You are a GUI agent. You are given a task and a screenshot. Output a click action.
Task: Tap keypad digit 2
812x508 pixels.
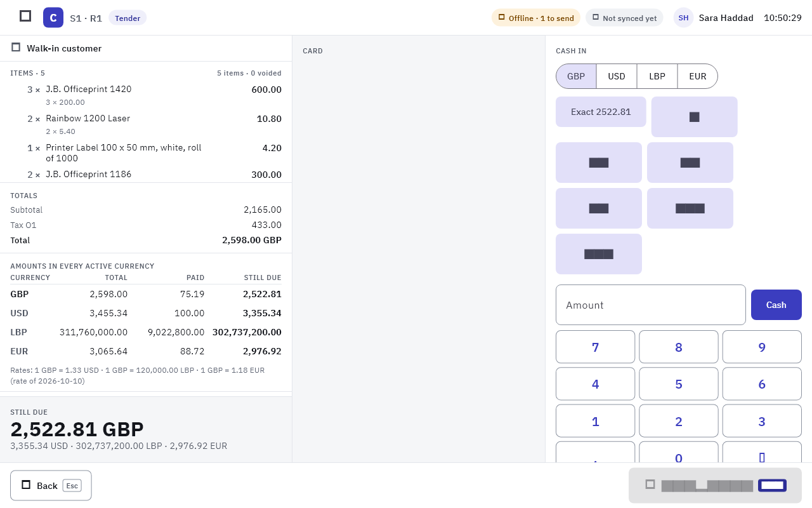click(x=679, y=421)
